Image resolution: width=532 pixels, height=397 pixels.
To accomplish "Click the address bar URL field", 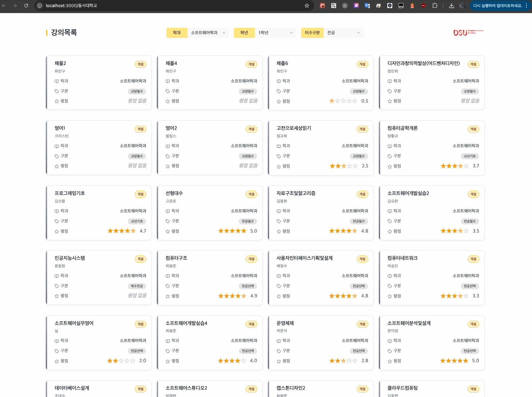I will [156, 6].
